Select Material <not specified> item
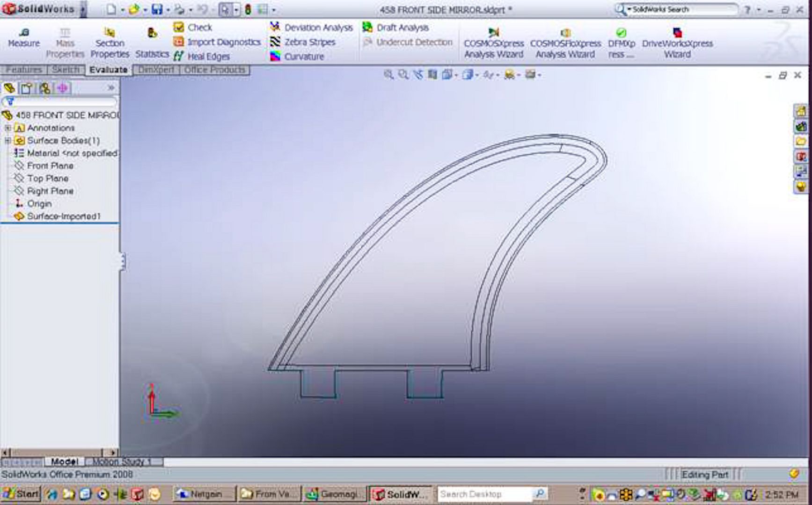Image resolution: width=812 pixels, height=505 pixels. (66, 153)
